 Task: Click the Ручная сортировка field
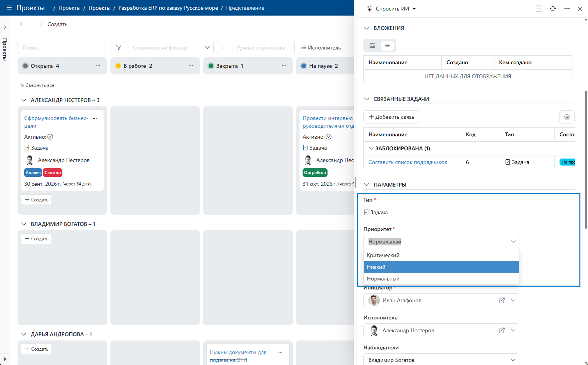263,48
